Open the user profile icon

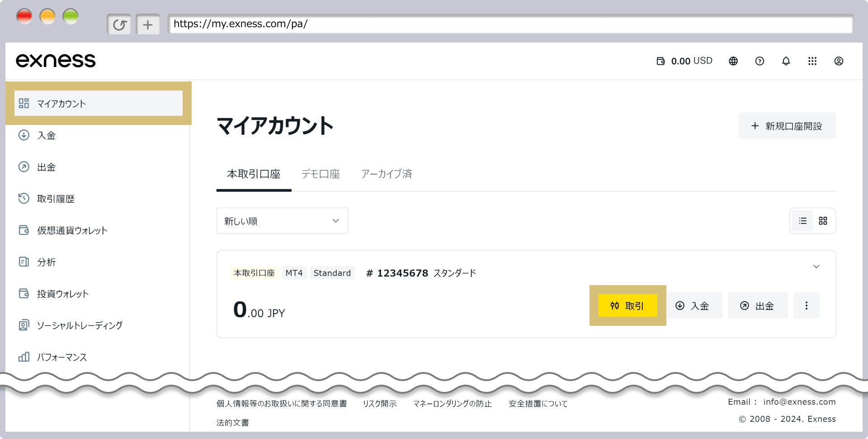[839, 61]
